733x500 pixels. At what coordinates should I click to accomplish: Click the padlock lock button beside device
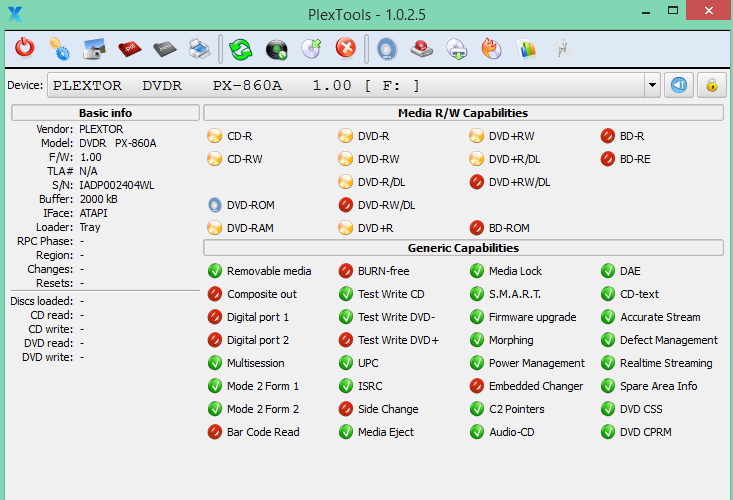coord(711,85)
